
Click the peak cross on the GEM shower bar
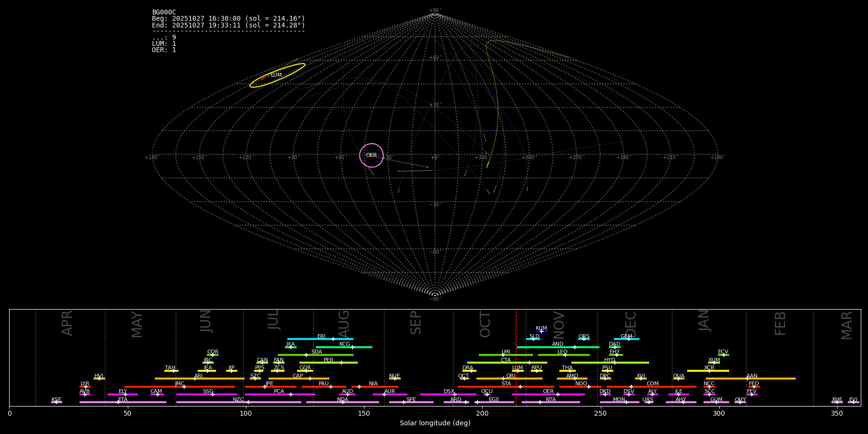point(628,339)
